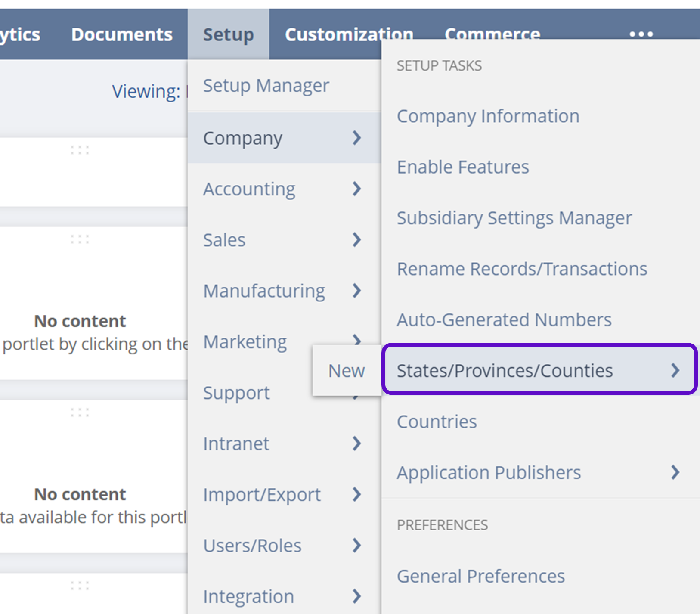Open General Preferences

480,576
